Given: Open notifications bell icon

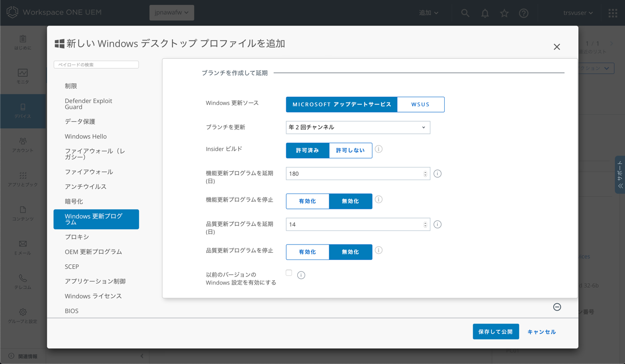Looking at the screenshot, I should (x=485, y=13).
